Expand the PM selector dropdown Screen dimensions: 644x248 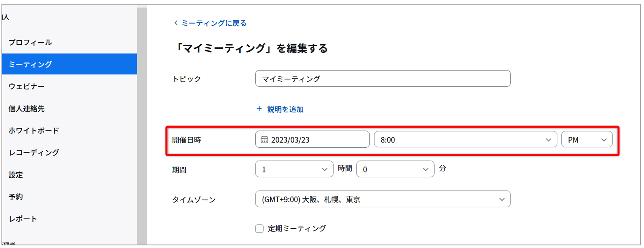point(586,140)
